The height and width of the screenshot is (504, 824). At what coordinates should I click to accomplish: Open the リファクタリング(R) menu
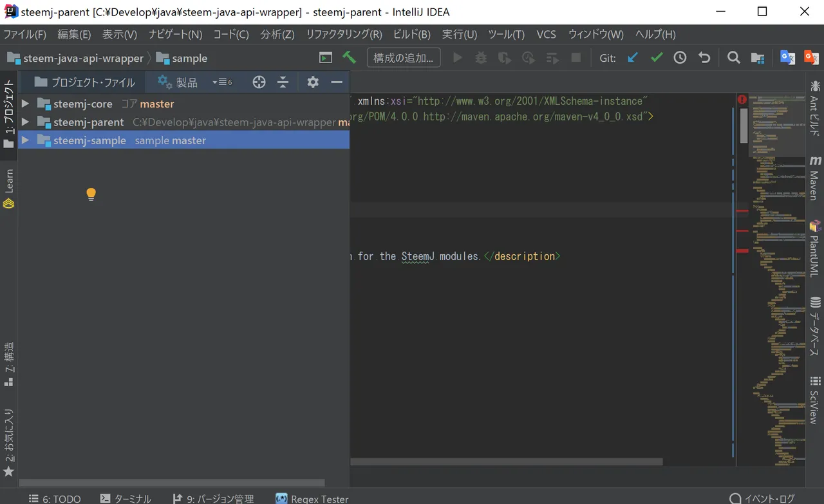(344, 34)
